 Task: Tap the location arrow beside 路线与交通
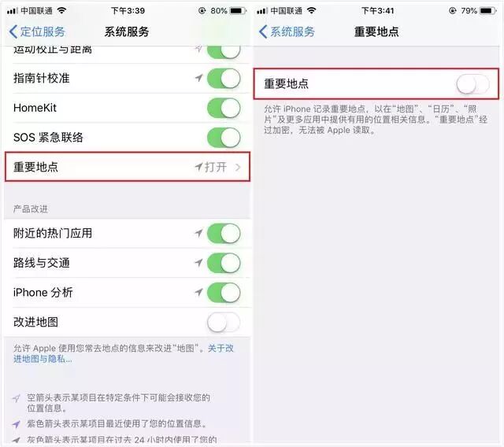click(x=199, y=263)
